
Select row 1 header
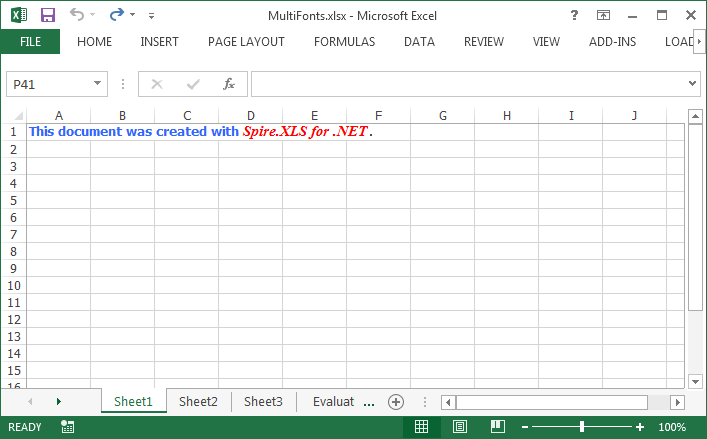pos(14,132)
